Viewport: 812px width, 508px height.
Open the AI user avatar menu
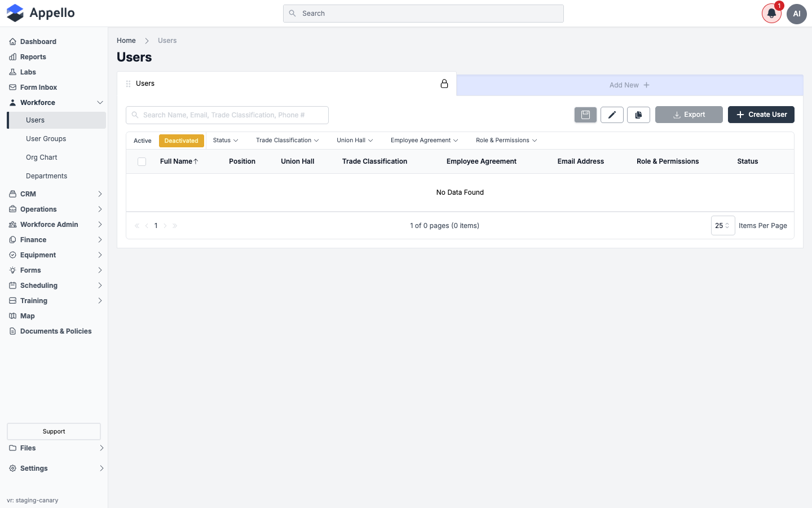tap(797, 14)
